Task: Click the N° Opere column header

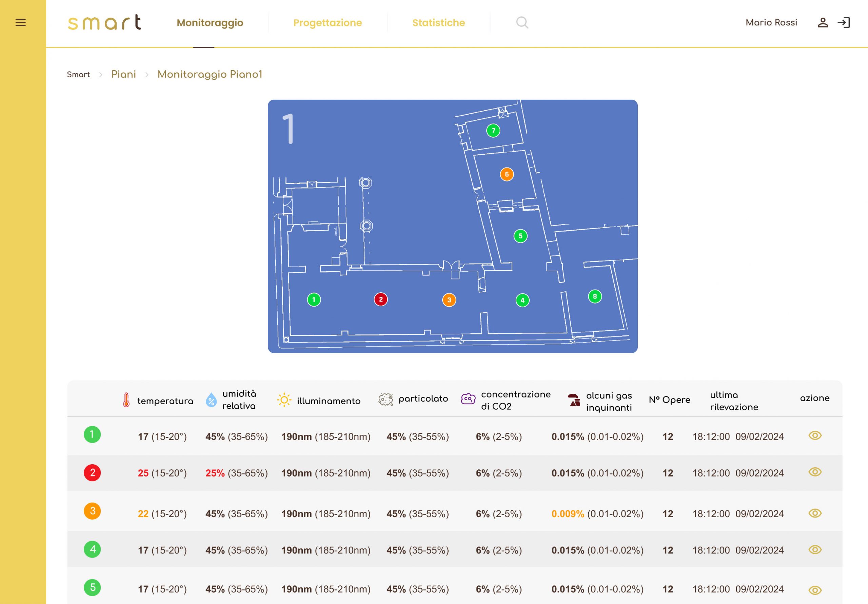Action: pyautogui.click(x=669, y=400)
